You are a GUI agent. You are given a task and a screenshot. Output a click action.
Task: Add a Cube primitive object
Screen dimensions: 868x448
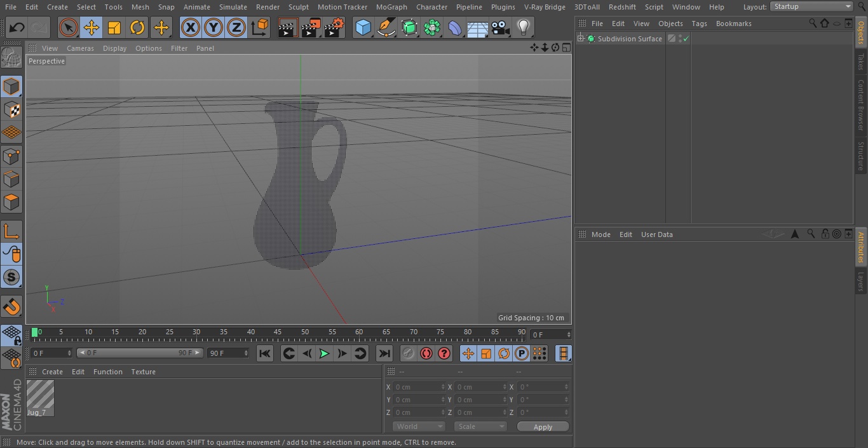click(x=363, y=27)
